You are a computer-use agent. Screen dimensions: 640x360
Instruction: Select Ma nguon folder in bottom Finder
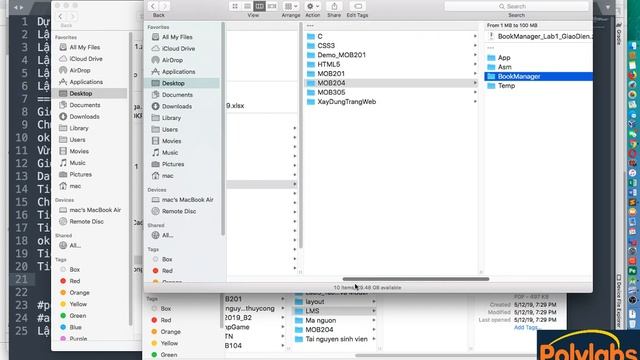(320, 320)
